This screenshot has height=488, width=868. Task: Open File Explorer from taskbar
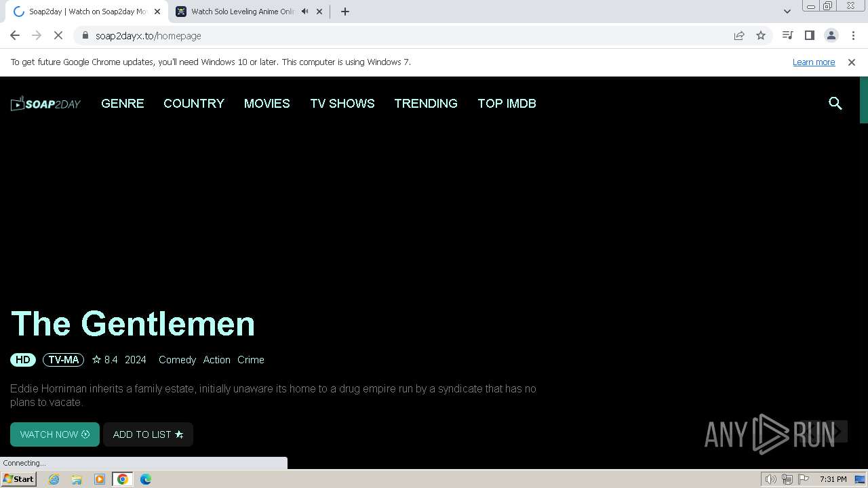77,479
